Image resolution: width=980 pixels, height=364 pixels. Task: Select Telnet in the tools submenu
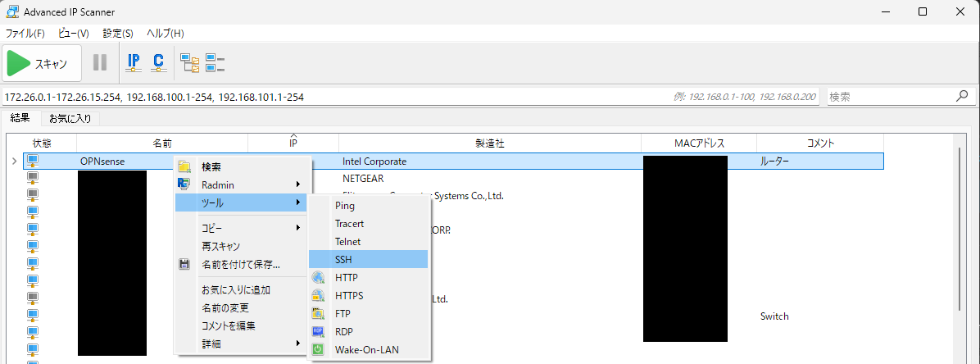[369, 241]
